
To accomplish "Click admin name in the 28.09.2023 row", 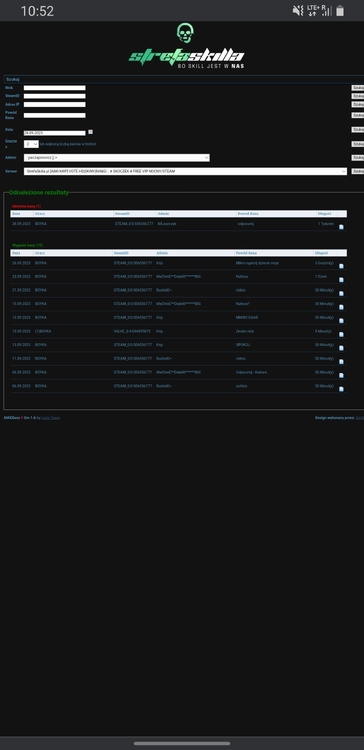I will pyautogui.click(x=167, y=224).
